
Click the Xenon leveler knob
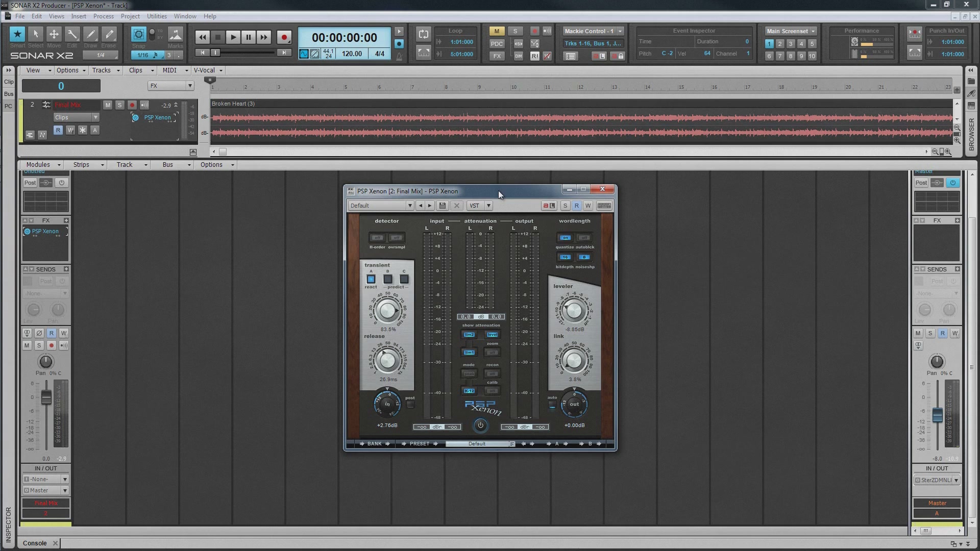coord(574,310)
